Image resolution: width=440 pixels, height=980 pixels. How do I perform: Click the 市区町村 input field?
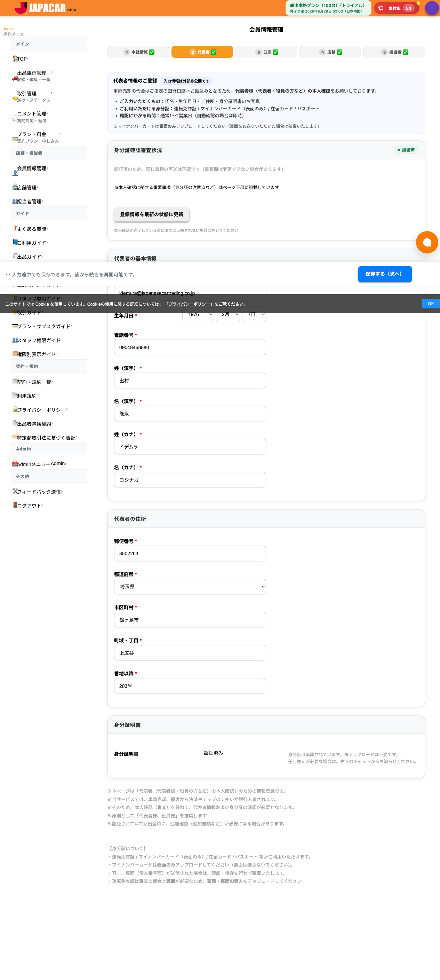[190, 620]
